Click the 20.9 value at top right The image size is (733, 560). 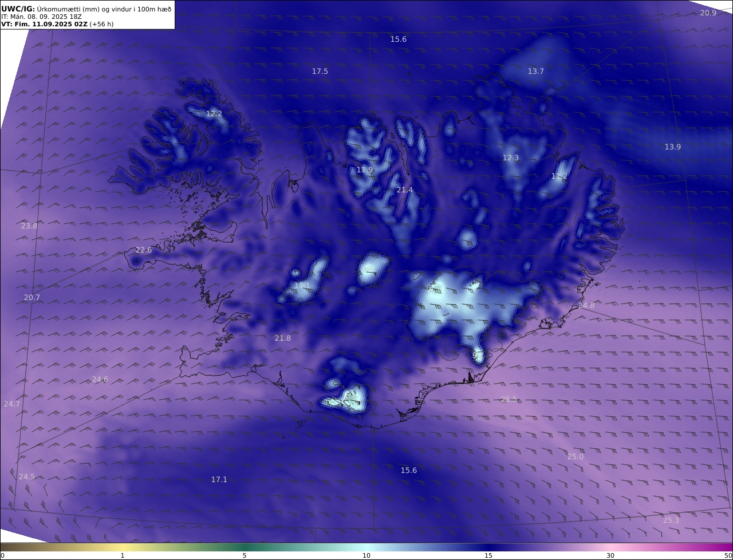click(708, 13)
